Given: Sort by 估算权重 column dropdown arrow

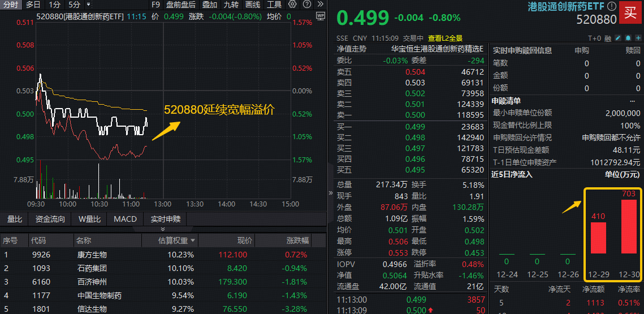Looking at the screenshot, I should 193,240.
